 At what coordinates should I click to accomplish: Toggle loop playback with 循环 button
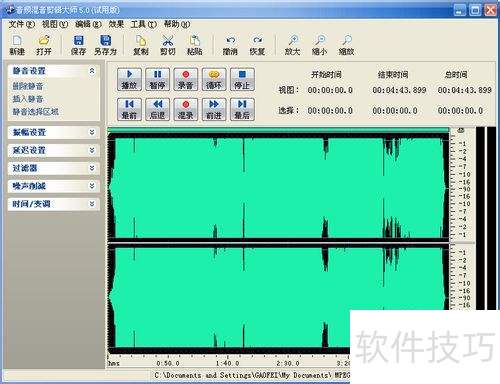pos(214,79)
